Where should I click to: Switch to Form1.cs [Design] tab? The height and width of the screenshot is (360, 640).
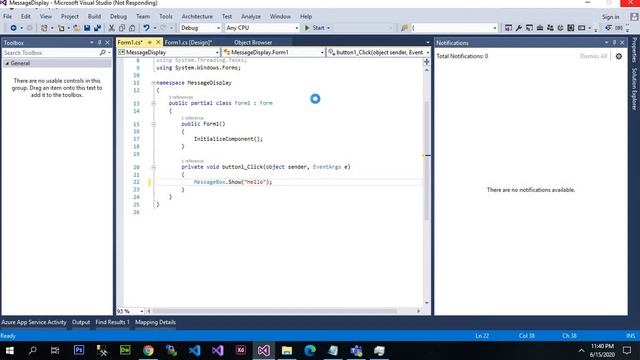click(188, 42)
